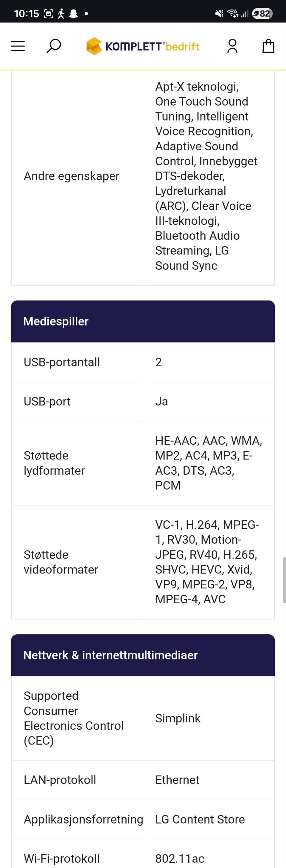Go home via Komplett bedrift logo
Screen dimensions: 286x868
[x=143, y=46]
